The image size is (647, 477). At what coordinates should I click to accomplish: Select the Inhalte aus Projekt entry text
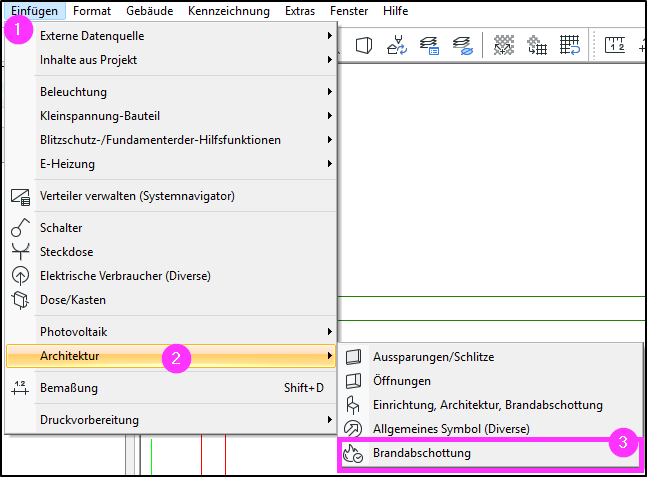[x=88, y=60]
